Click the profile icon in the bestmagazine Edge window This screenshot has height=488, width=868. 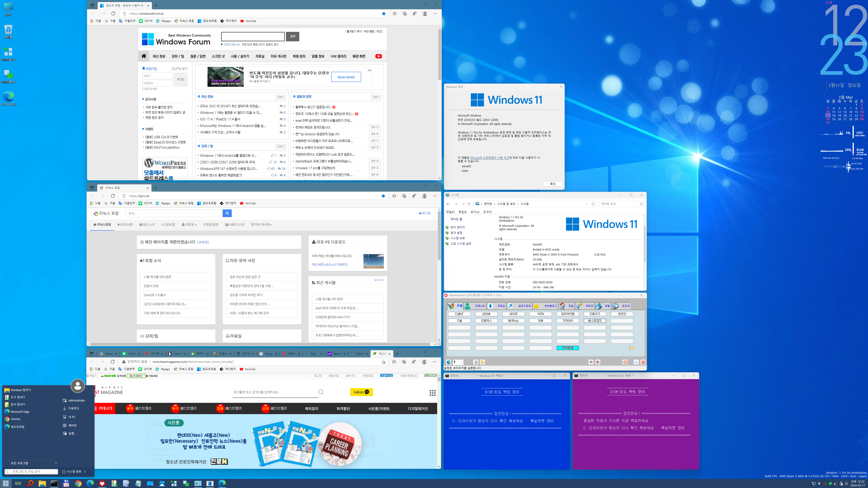point(424,362)
